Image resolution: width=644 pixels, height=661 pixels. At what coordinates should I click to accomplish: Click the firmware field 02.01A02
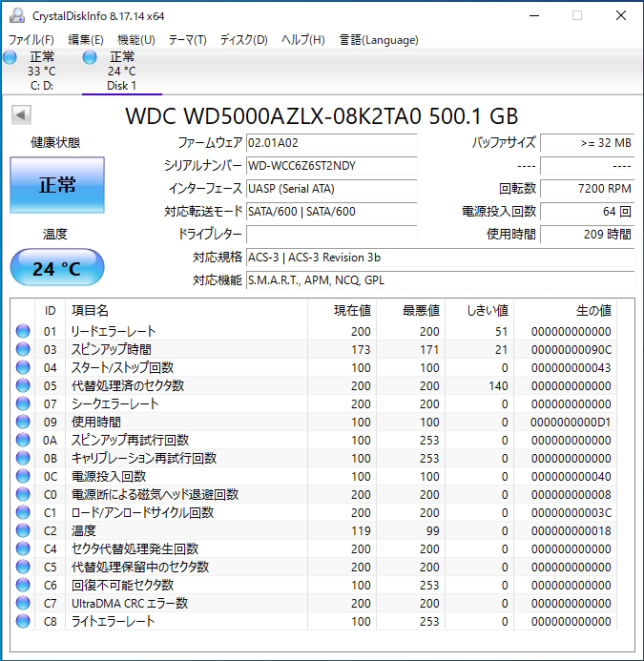click(x=331, y=143)
